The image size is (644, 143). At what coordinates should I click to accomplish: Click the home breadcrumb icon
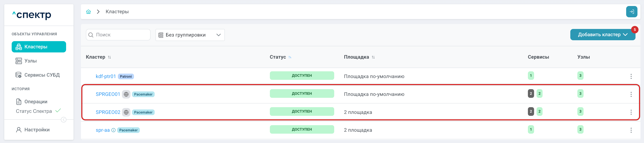pos(89,12)
